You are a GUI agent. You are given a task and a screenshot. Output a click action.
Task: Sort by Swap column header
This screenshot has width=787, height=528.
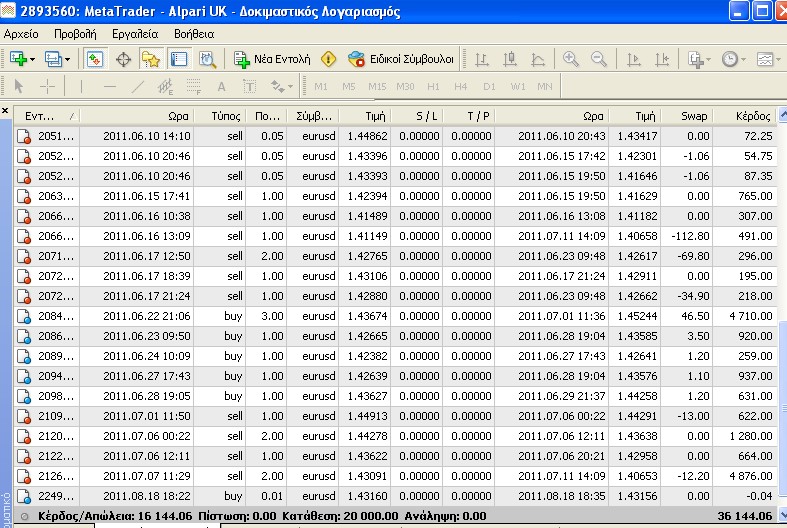point(687,116)
